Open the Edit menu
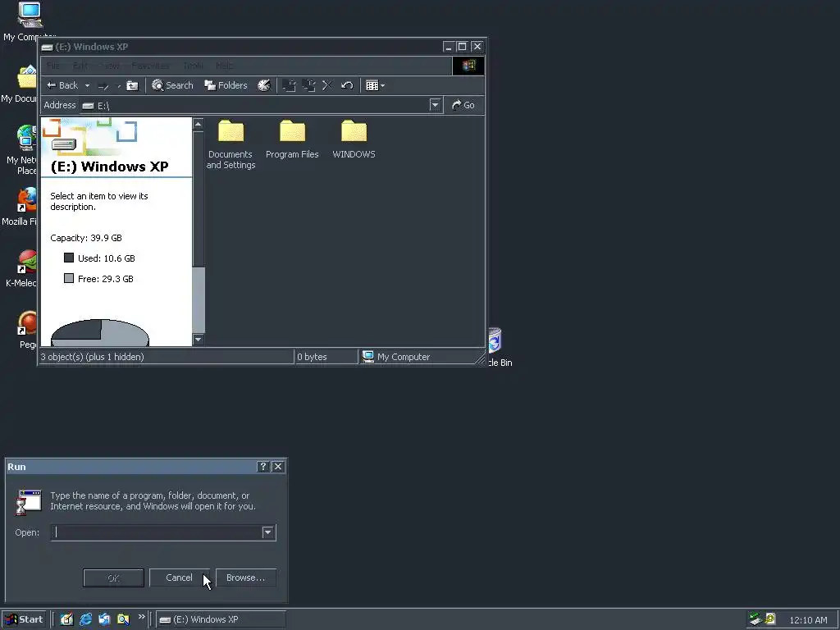The image size is (840, 630). tap(80, 66)
